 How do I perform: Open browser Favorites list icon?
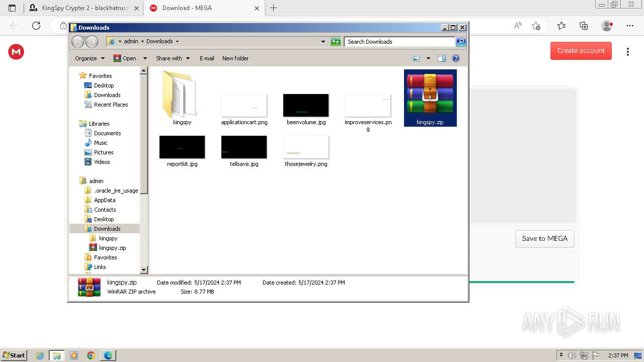561,26
